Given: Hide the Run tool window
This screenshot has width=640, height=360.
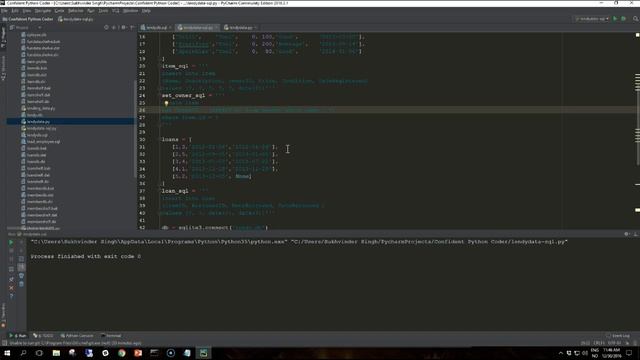Looking at the screenshot, I should click(636, 234).
